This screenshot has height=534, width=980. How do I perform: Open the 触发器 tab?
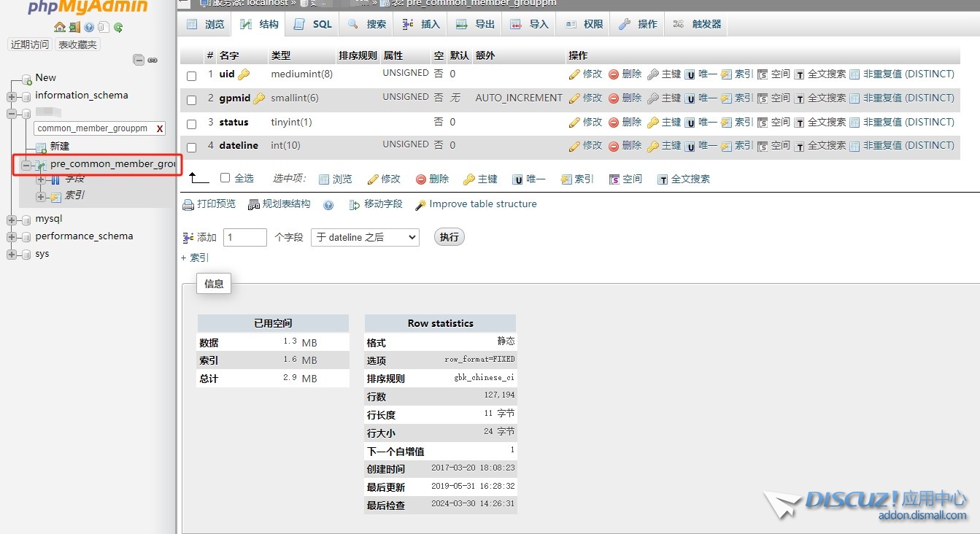pyautogui.click(x=697, y=25)
